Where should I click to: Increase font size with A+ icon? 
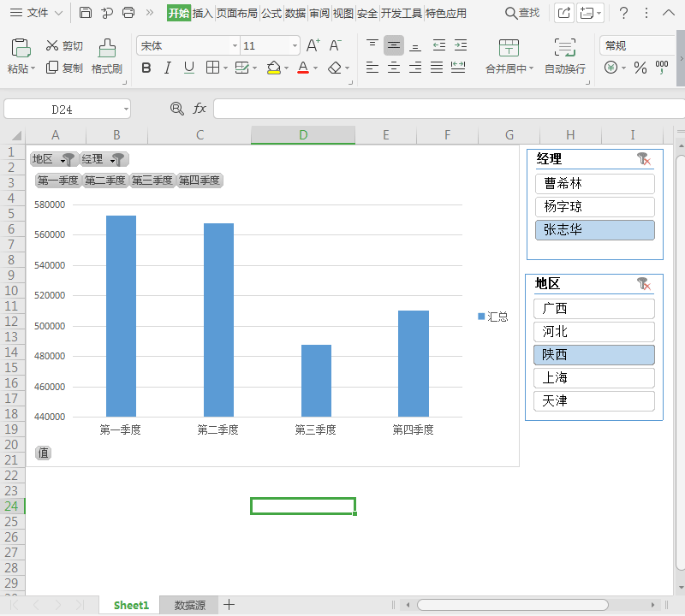pyautogui.click(x=313, y=45)
